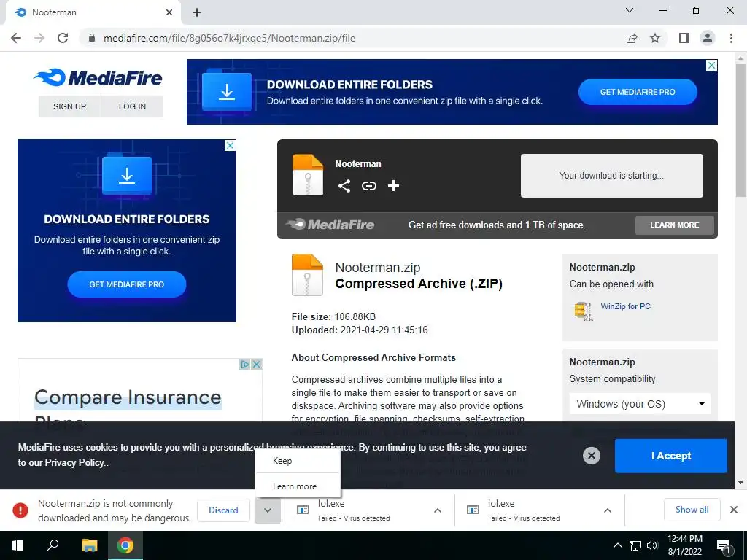The image size is (747, 560).
Task: Expand options for the second lol.exe download
Action: tap(608, 510)
